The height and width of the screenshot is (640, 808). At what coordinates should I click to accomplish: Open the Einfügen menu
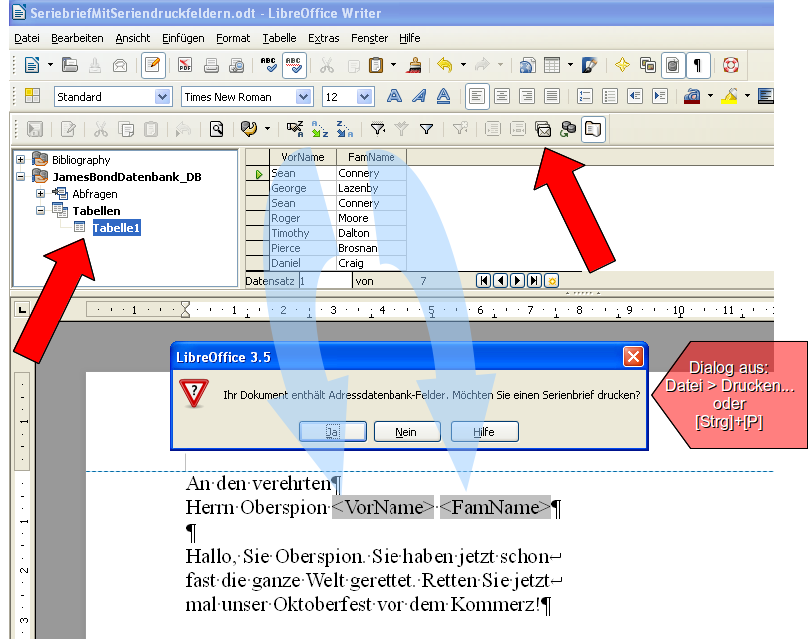[183, 38]
